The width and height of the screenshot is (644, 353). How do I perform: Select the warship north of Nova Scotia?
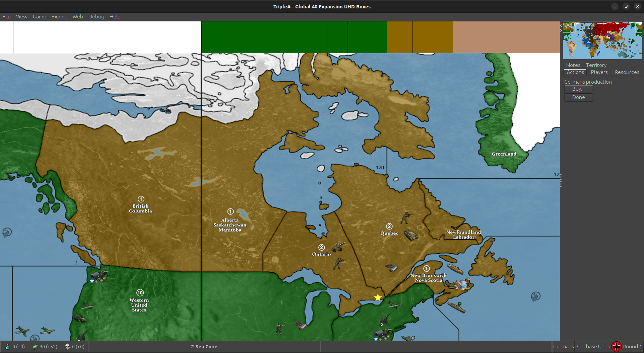coord(455,269)
